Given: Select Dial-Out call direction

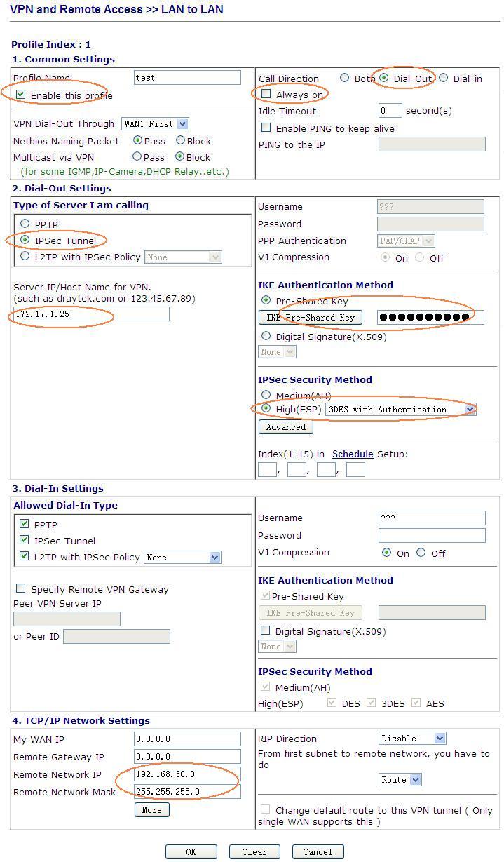Looking at the screenshot, I should pos(384,78).
